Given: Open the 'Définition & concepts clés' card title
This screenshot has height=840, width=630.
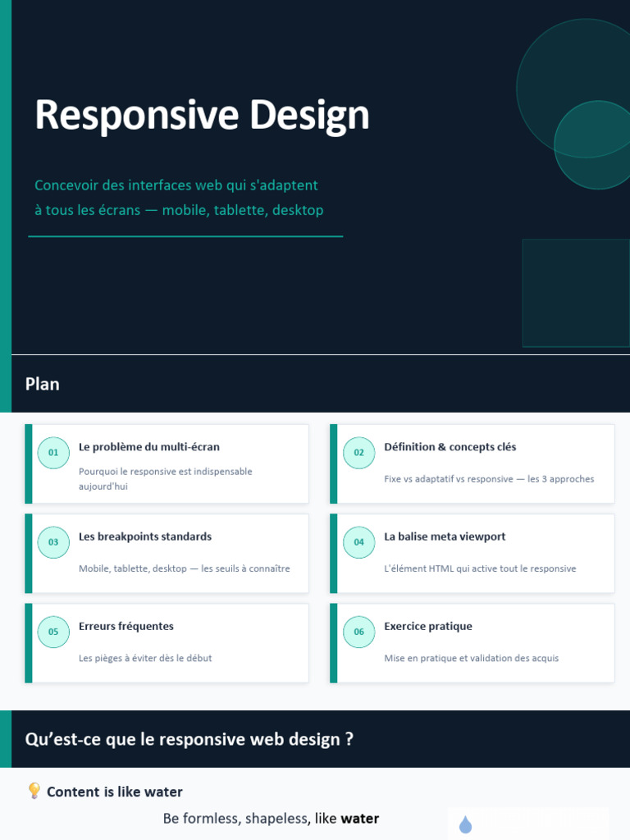Looking at the screenshot, I should click(x=450, y=447).
